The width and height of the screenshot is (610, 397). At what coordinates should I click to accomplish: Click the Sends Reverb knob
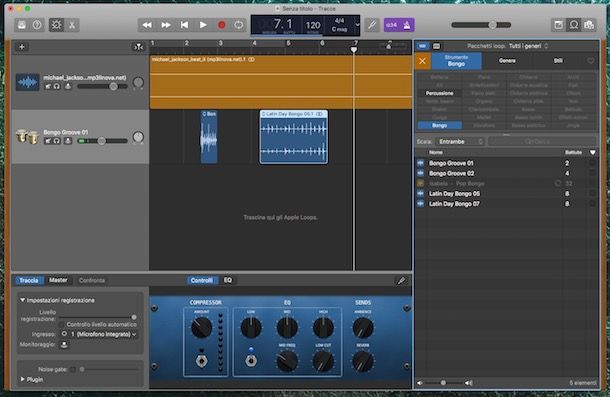point(363,361)
